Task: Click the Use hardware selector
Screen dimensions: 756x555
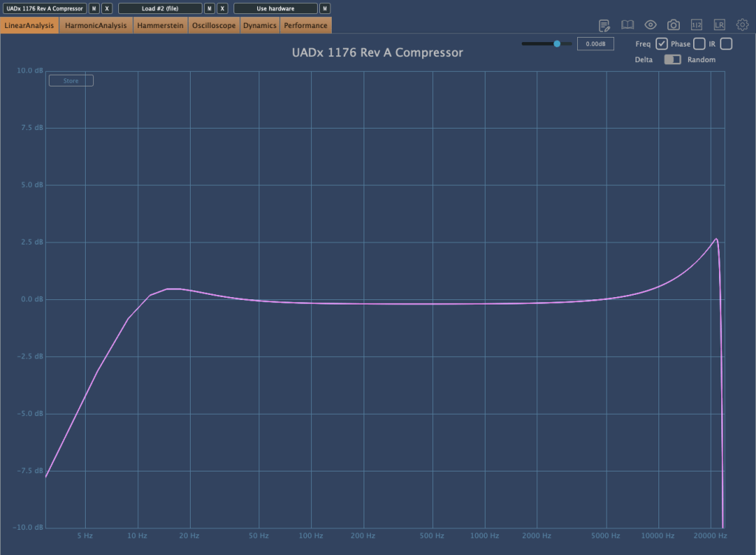Action: (x=276, y=9)
